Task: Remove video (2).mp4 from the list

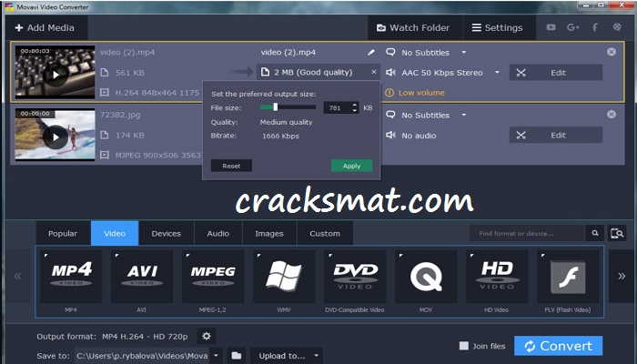Action: 611,52
